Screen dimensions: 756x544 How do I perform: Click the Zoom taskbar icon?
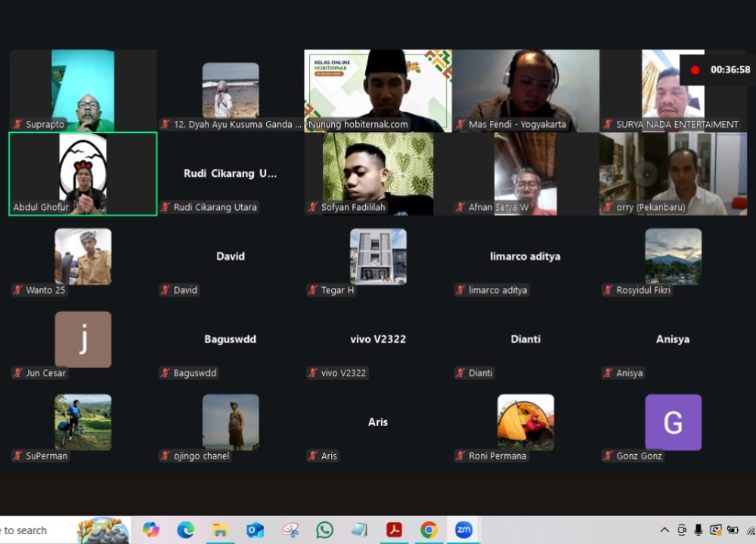[x=463, y=530]
